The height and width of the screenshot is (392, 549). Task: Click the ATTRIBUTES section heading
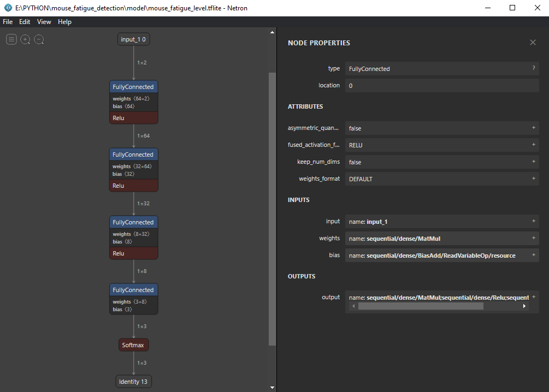click(x=305, y=106)
